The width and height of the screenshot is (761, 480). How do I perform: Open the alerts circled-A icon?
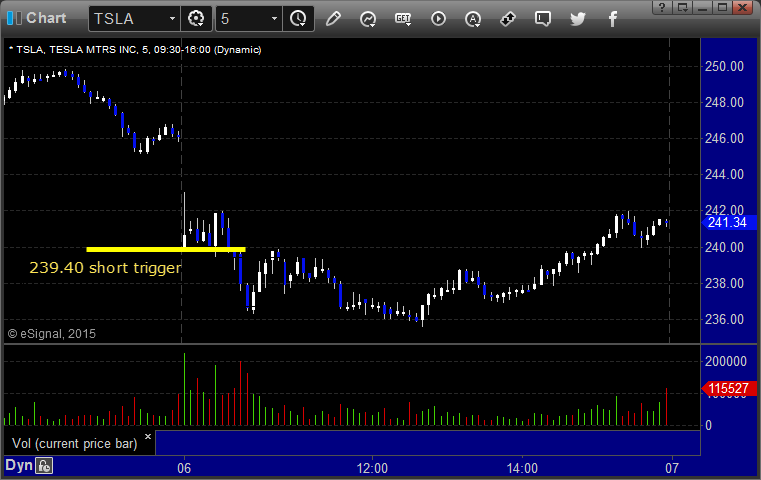click(473, 19)
